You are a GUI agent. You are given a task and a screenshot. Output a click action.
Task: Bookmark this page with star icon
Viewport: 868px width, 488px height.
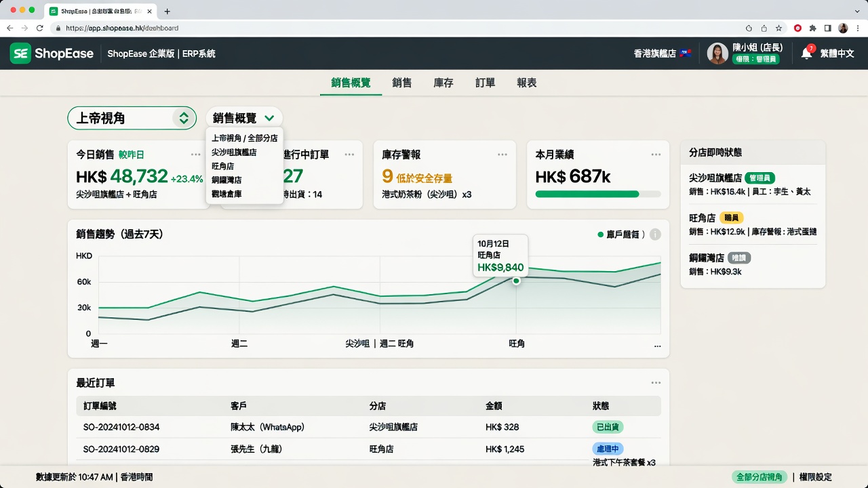click(x=779, y=28)
